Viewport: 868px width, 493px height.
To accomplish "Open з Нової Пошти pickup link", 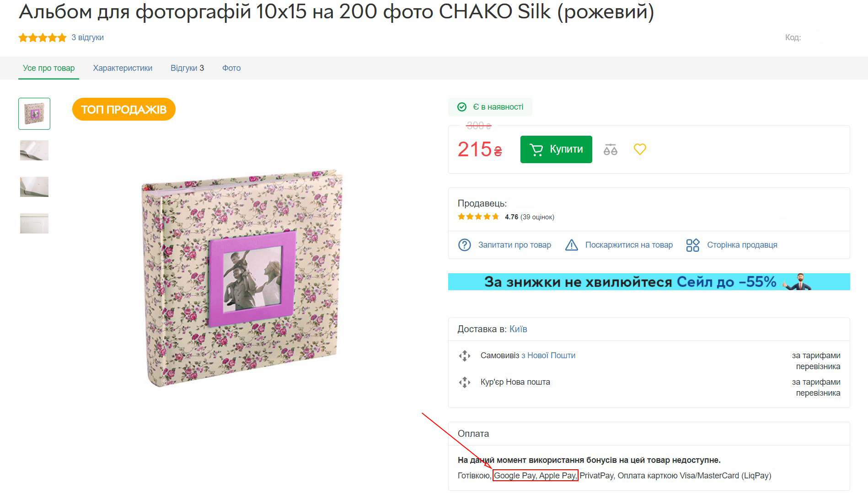I will coord(548,355).
